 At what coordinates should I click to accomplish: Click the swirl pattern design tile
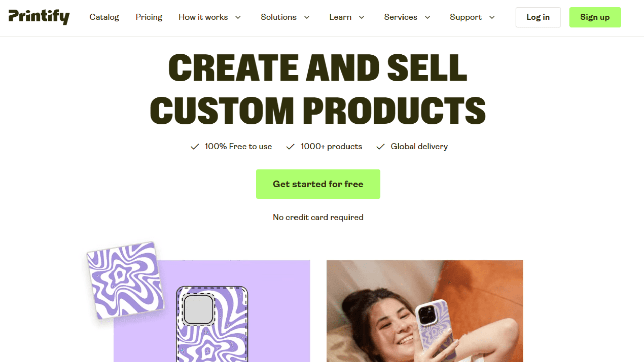pos(125,281)
